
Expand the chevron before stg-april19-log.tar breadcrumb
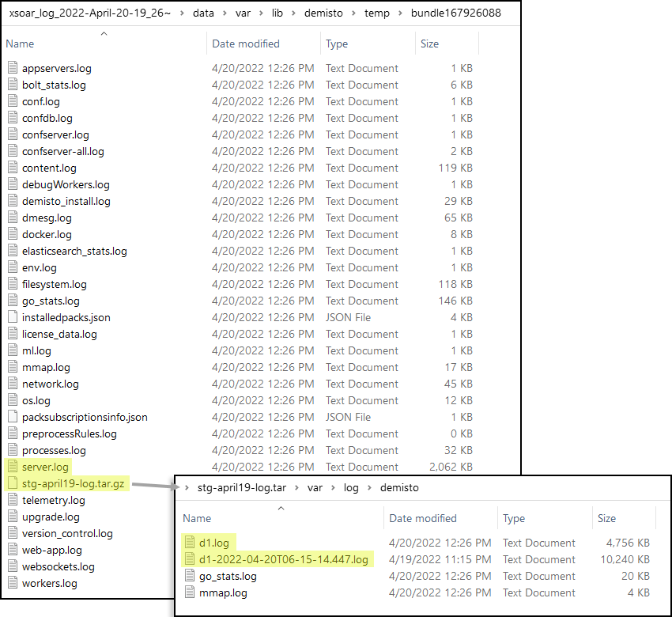(x=186, y=488)
